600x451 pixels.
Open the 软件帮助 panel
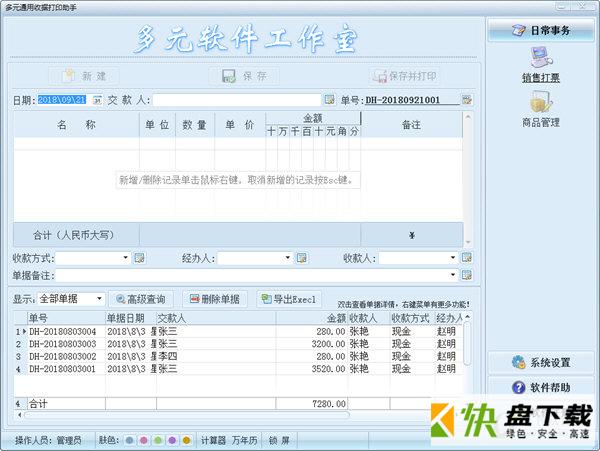541,387
